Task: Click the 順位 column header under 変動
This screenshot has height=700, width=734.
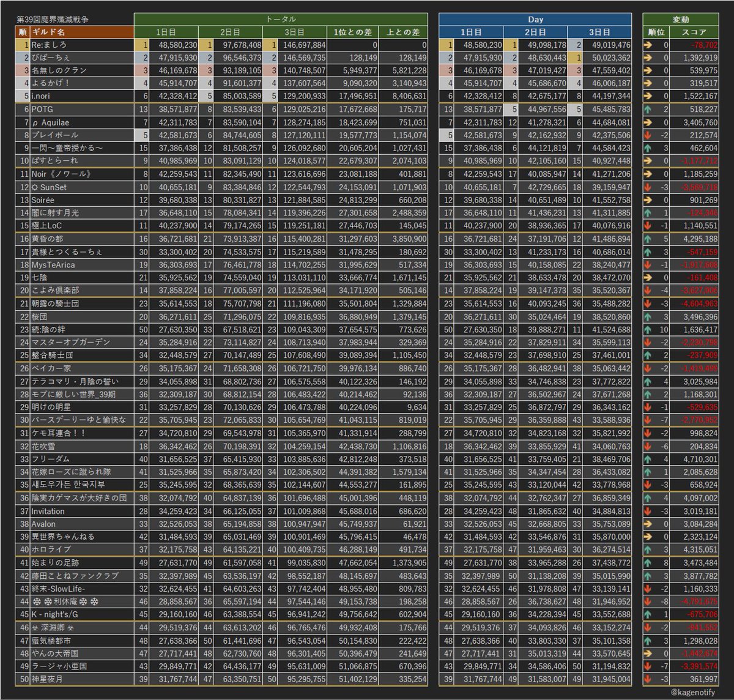Action: (656, 32)
